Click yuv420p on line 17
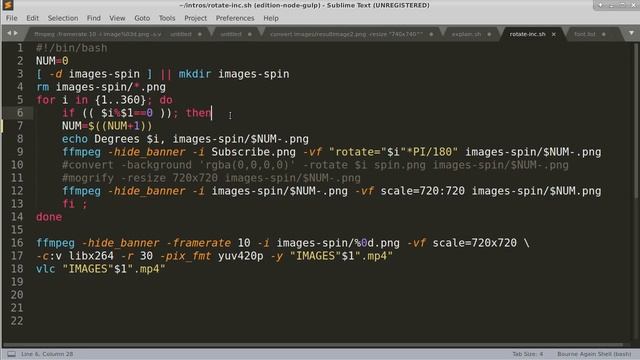This screenshot has width=640, height=360. tap(240, 256)
